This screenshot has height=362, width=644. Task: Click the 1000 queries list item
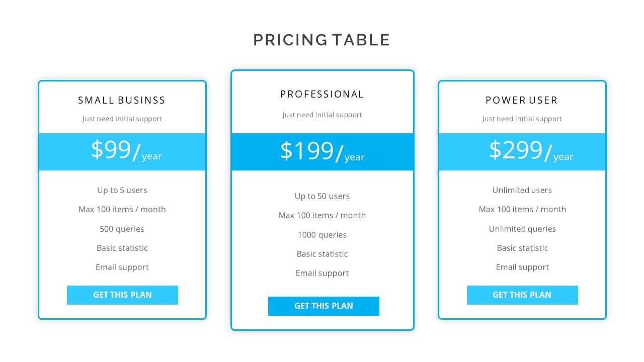(x=323, y=235)
